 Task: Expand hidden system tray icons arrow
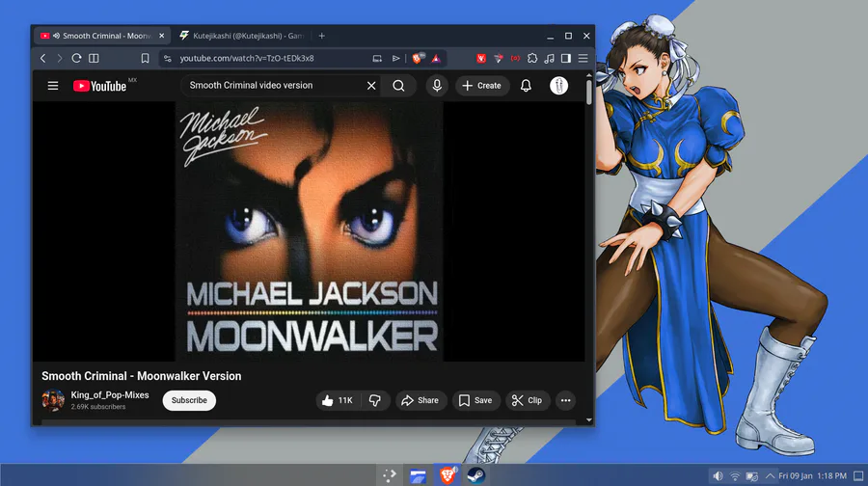pyautogui.click(x=770, y=476)
